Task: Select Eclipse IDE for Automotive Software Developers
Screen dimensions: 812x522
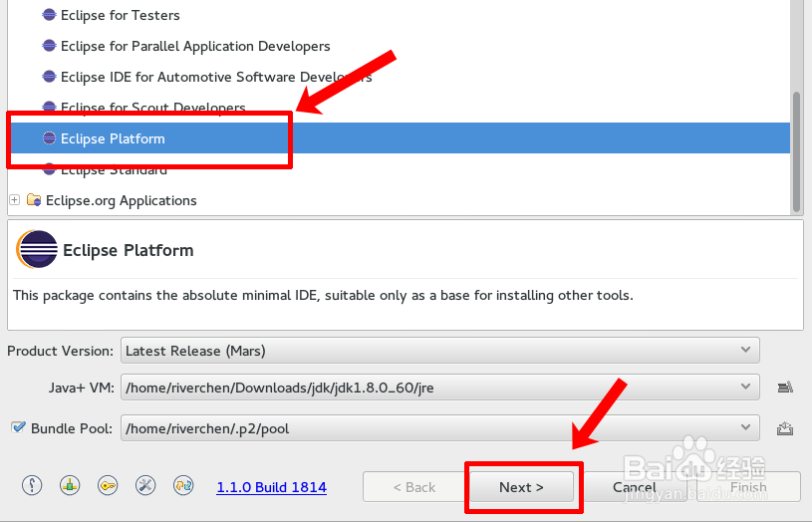Action: [216, 77]
